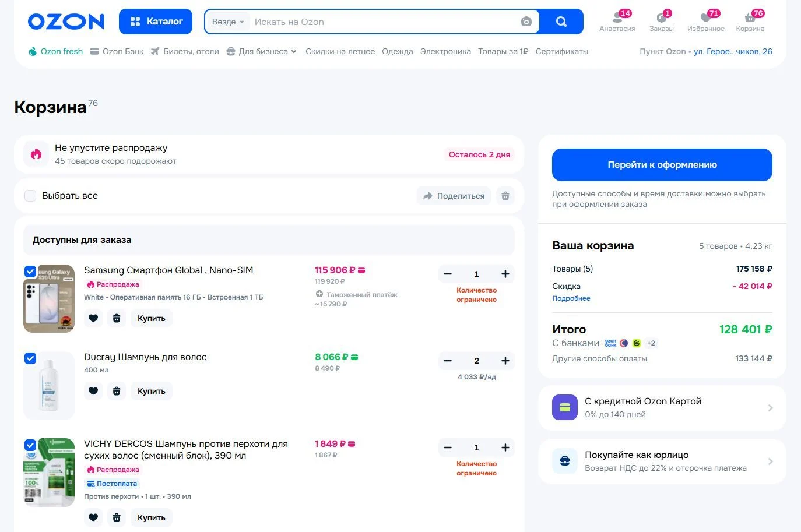Open С кредитной Ozon Картой chevron
Screen dimensions: 801x532
770,408
